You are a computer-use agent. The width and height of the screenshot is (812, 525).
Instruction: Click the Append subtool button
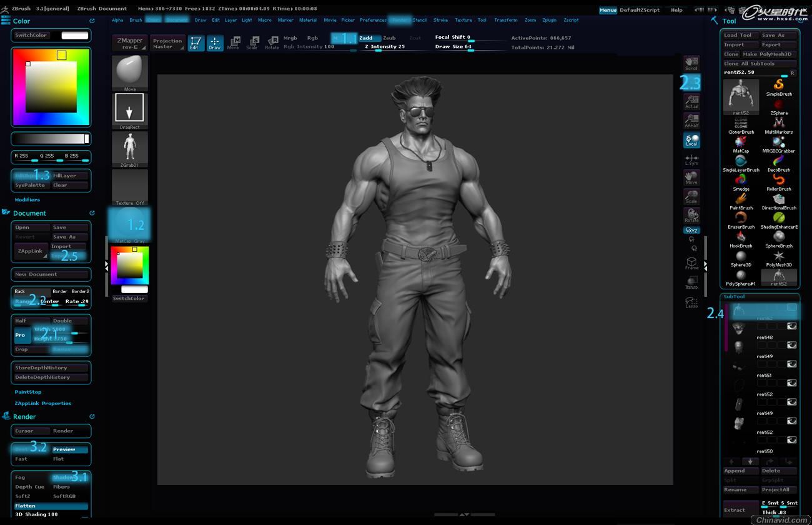(x=741, y=471)
